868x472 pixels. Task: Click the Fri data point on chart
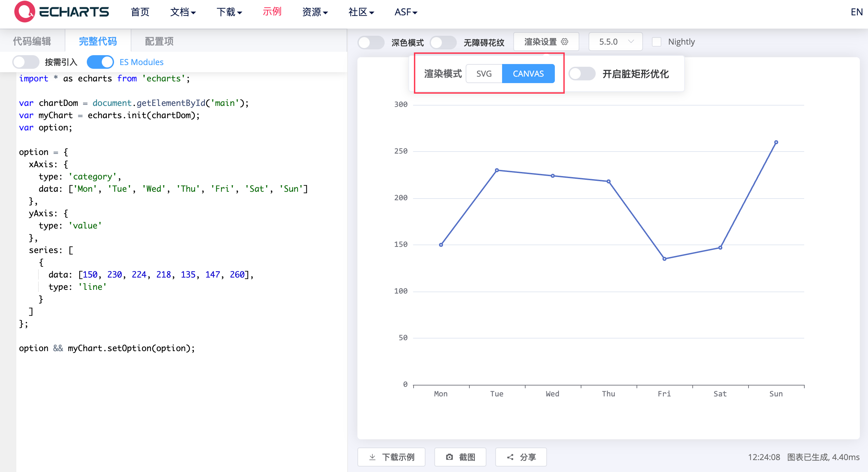click(x=664, y=259)
